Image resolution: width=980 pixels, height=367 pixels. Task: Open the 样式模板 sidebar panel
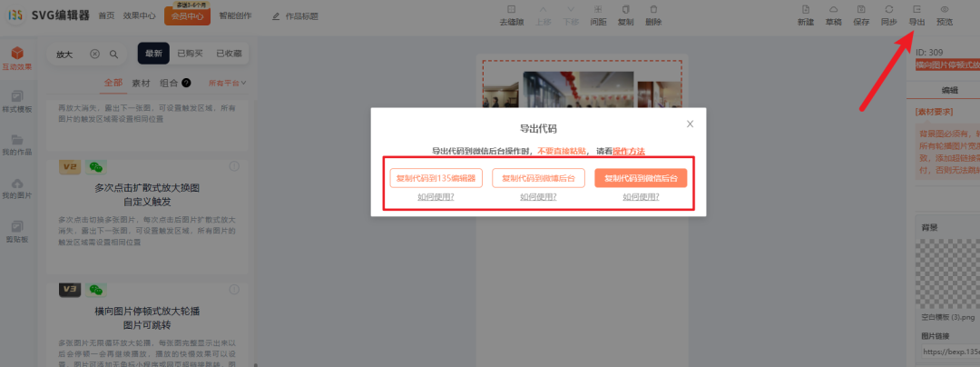(x=17, y=101)
